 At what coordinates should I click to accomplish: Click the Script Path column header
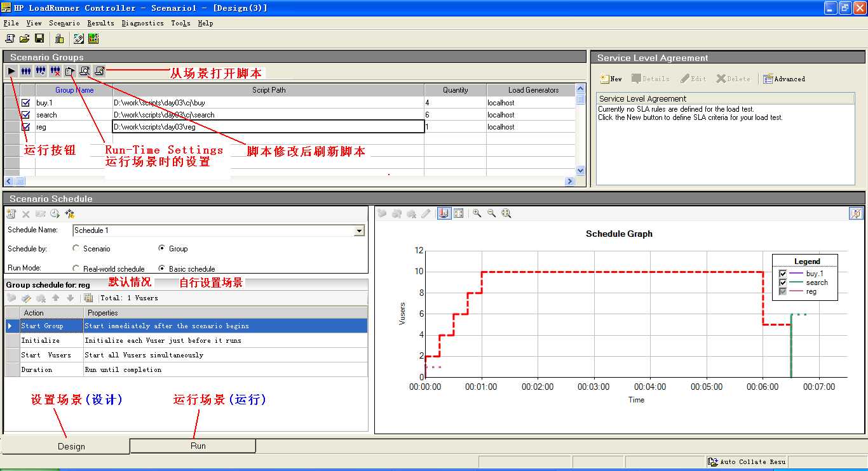coord(269,90)
